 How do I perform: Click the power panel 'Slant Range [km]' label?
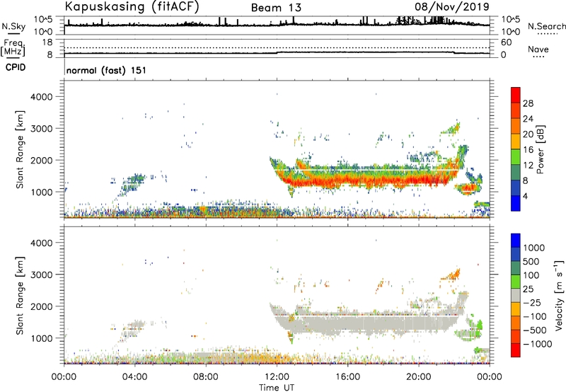(x=20, y=149)
